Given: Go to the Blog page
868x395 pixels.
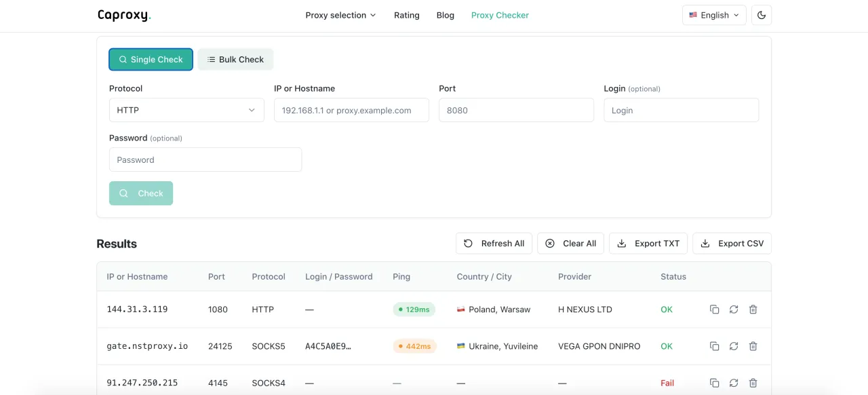Looking at the screenshot, I should [x=446, y=15].
